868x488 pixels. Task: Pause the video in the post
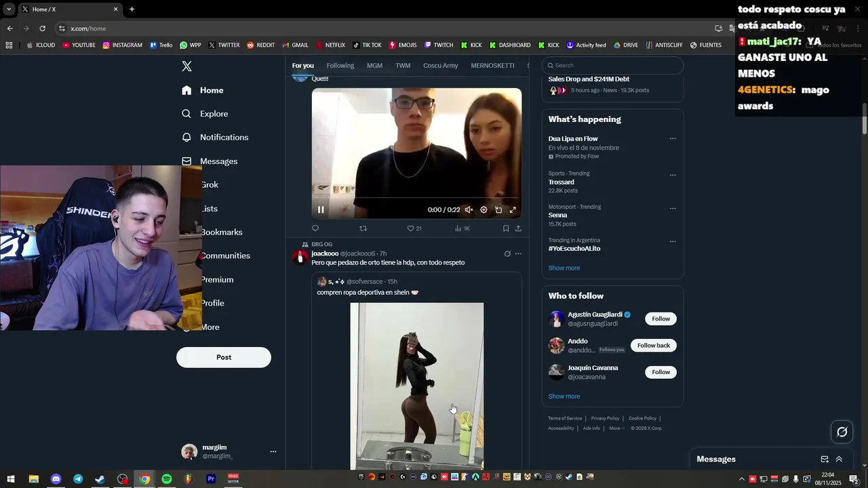point(321,210)
